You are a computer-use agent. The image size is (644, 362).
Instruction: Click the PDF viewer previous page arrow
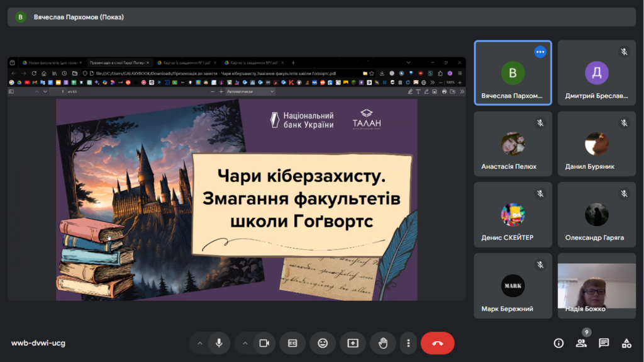pyautogui.click(x=36, y=91)
